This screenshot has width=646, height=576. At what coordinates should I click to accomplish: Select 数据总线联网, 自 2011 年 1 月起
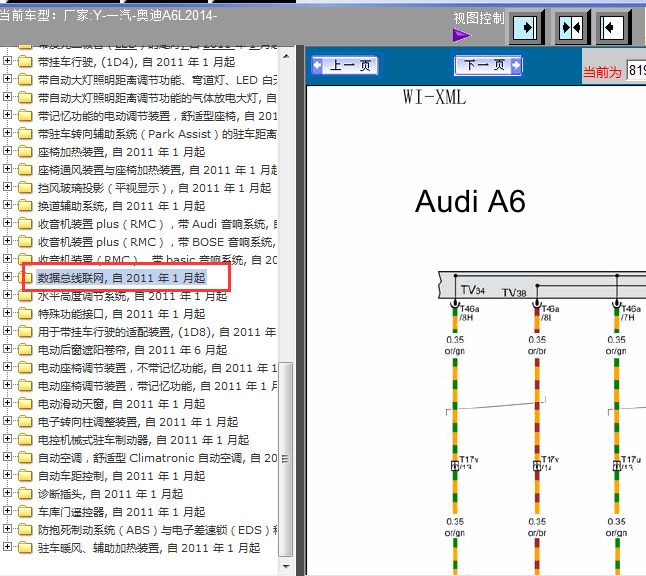pos(122,278)
